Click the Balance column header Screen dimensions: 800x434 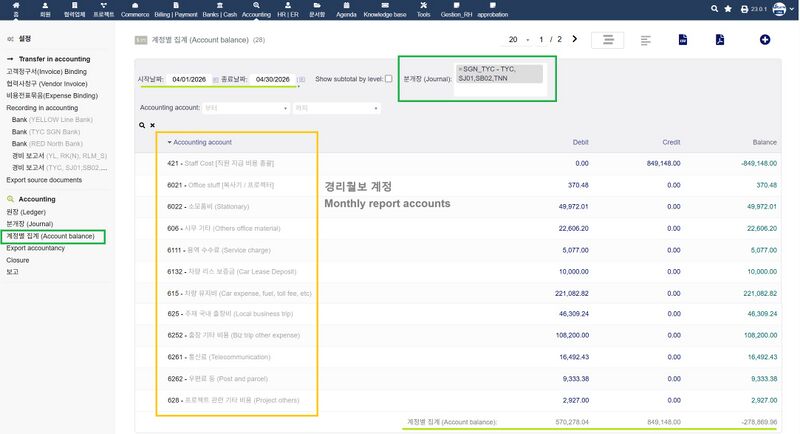coord(764,142)
